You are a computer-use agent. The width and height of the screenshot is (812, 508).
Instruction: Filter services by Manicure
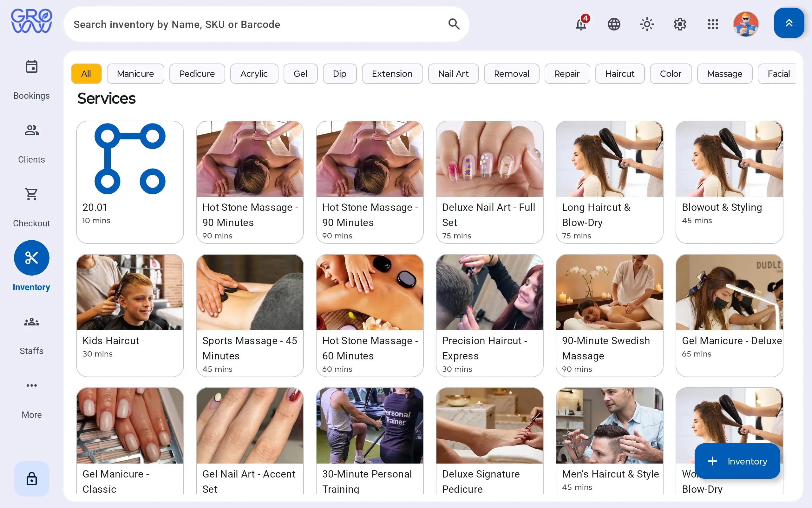click(135, 74)
